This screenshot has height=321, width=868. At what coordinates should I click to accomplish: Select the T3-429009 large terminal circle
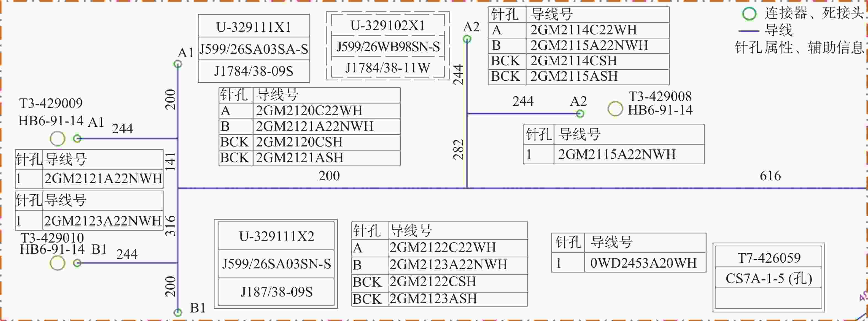point(57,139)
